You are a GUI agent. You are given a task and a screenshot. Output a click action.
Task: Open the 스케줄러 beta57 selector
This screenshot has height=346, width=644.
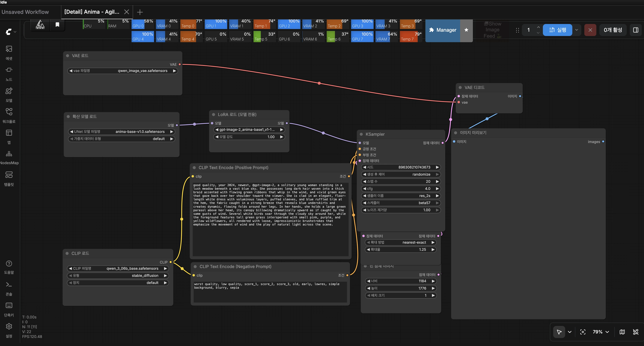coord(401,203)
